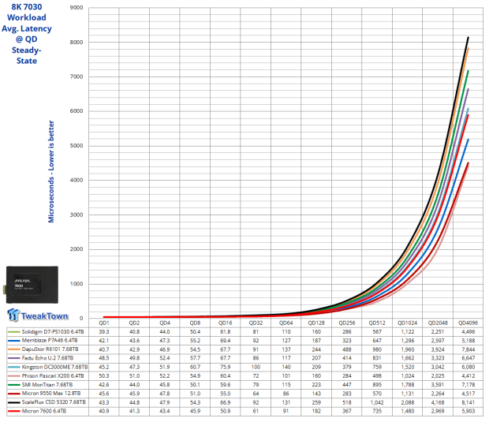This screenshot has height=448, width=489.
Task: Click the 'Kingston DC3000ME 7.68TB' legend label
Action: [54, 367]
